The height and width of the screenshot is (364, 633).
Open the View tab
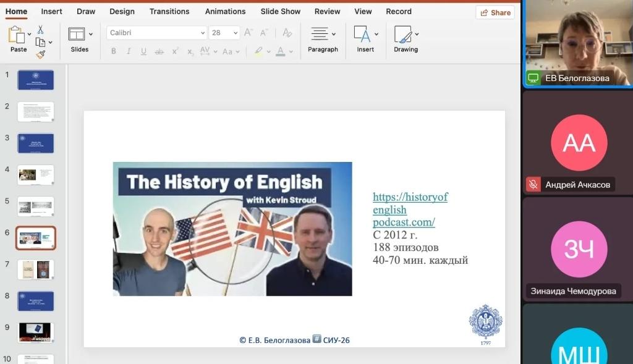coord(363,11)
